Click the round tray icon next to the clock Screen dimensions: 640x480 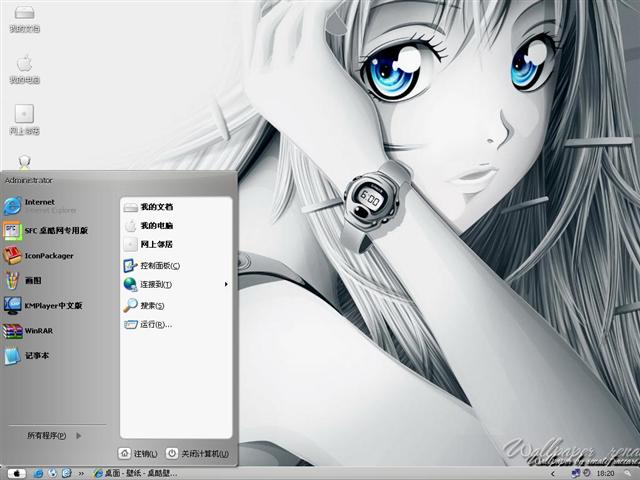pos(586,473)
